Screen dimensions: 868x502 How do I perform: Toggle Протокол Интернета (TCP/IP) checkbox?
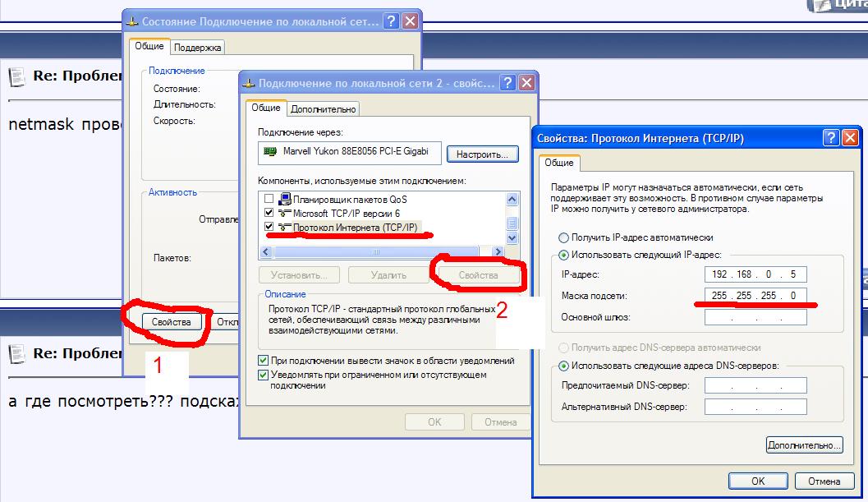click(x=269, y=227)
